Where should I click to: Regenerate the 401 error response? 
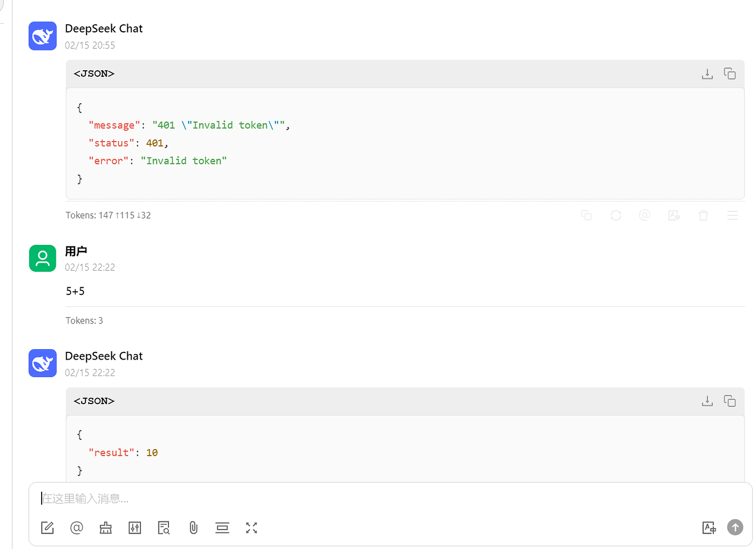tap(616, 215)
